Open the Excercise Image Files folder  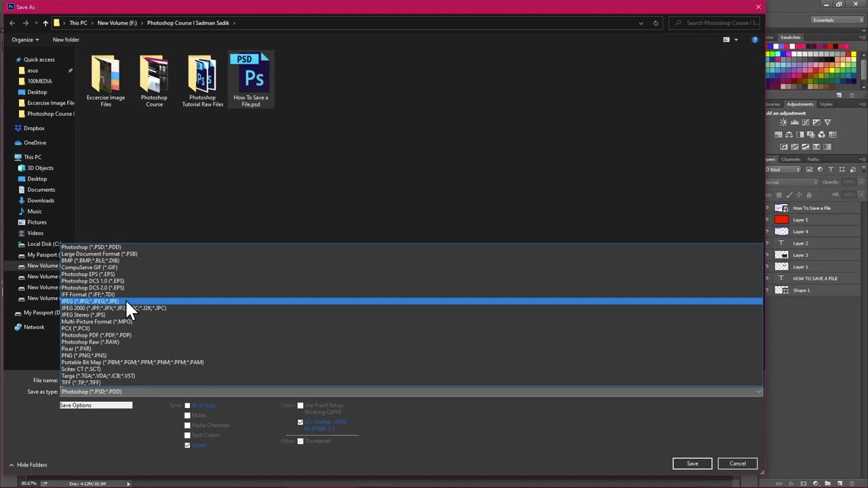[x=106, y=81]
